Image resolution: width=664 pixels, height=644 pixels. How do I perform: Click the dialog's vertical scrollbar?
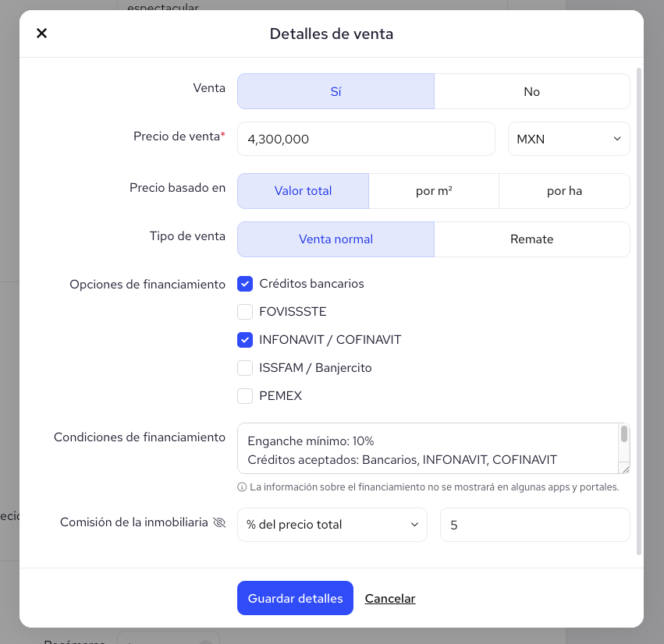click(638, 311)
